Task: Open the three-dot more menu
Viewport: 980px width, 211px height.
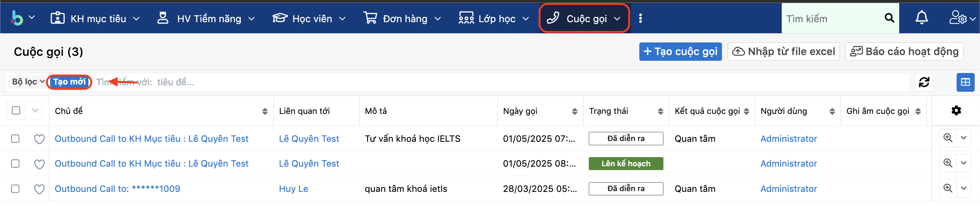Action: 640,18
